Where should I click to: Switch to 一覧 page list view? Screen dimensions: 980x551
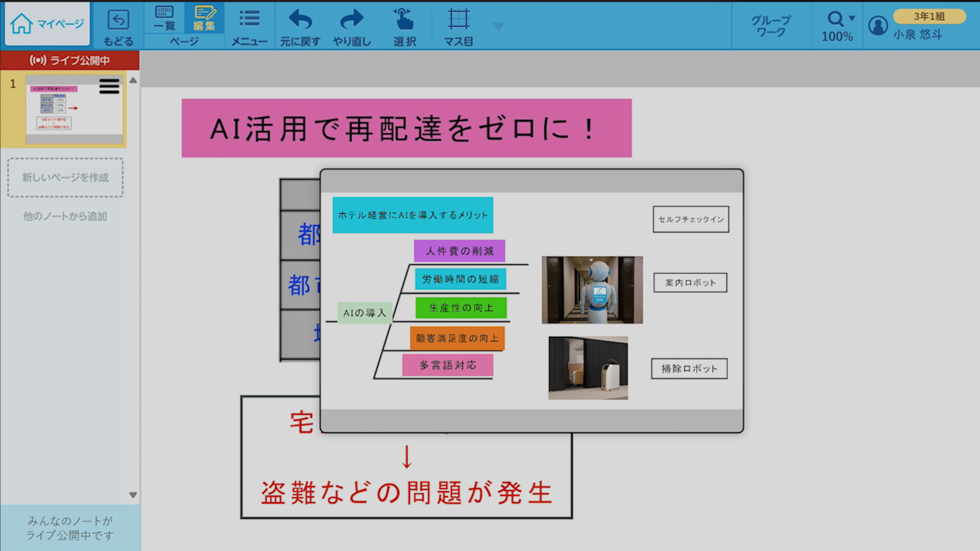pos(164,18)
